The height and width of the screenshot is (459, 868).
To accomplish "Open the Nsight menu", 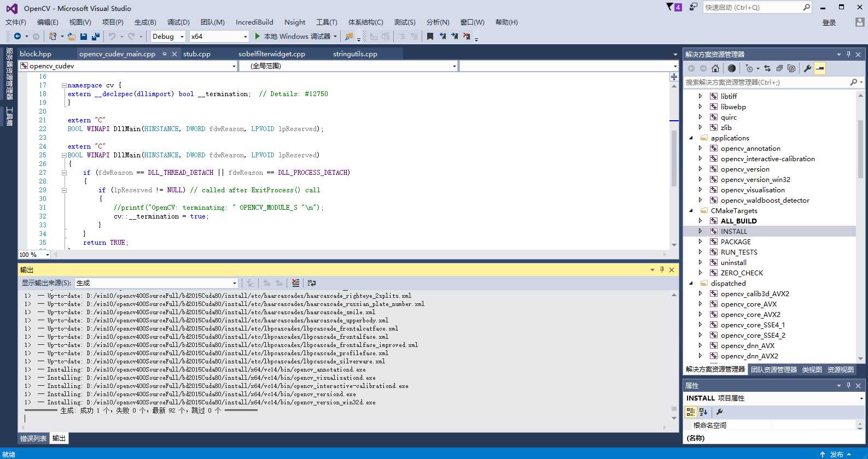I will [x=295, y=22].
